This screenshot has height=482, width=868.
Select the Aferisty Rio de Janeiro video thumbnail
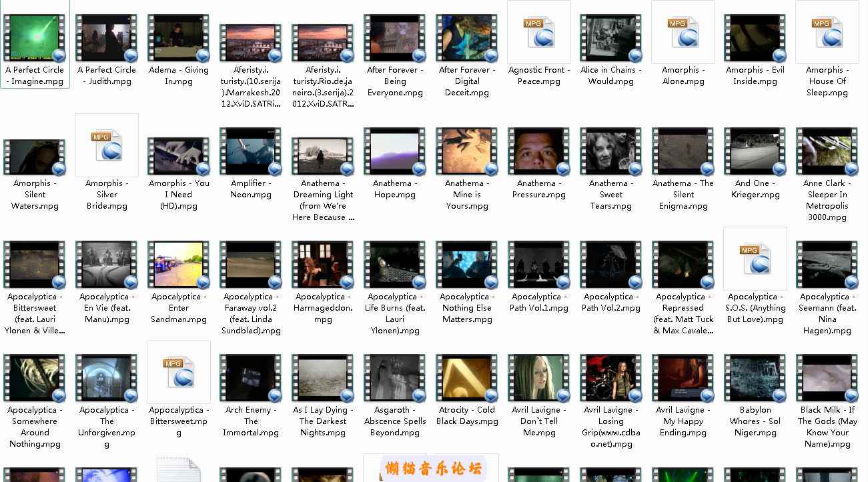pos(323,43)
